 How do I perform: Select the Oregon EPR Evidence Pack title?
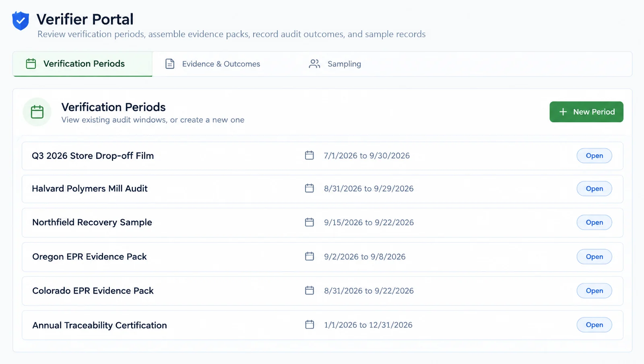tap(89, 257)
